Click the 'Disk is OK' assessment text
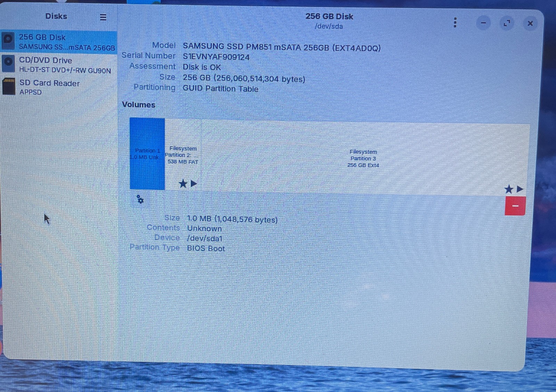The image size is (556, 392). [x=202, y=67]
